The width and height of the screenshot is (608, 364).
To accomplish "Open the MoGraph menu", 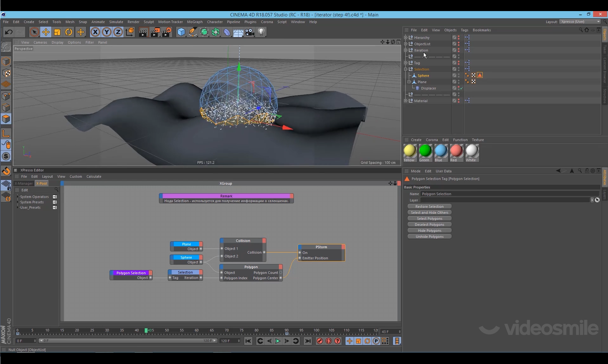I will [x=194, y=22].
